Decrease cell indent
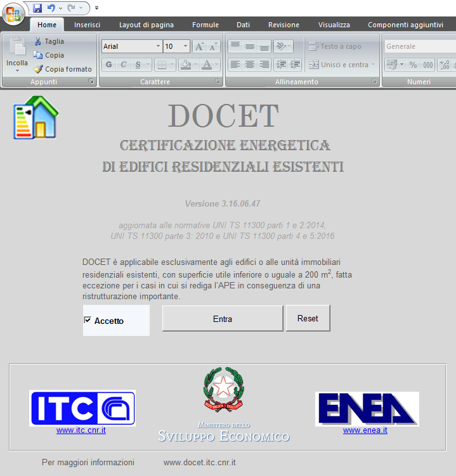The height and width of the screenshot is (476, 456). pos(281,65)
